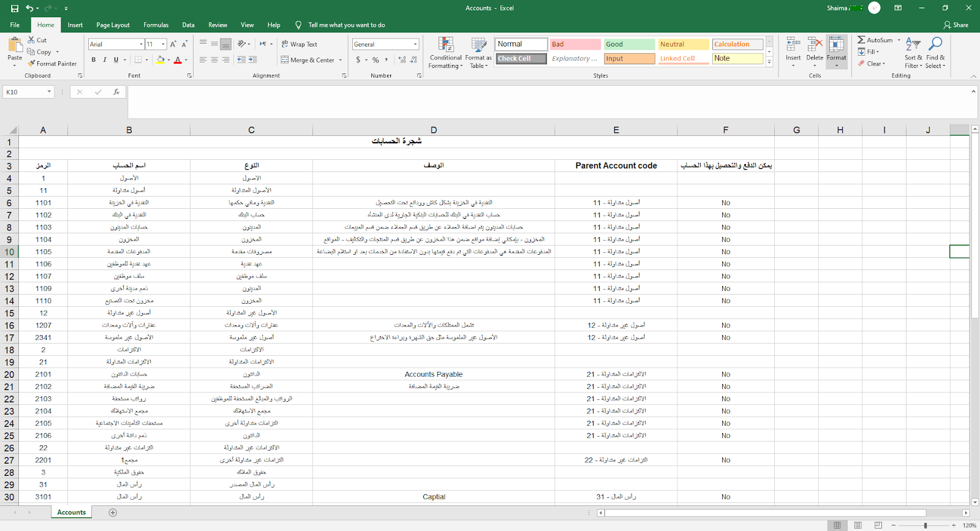The width and height of the screenshot is (980, 531).
Task: Click AutoSum sigma icon
Action: 861,40
